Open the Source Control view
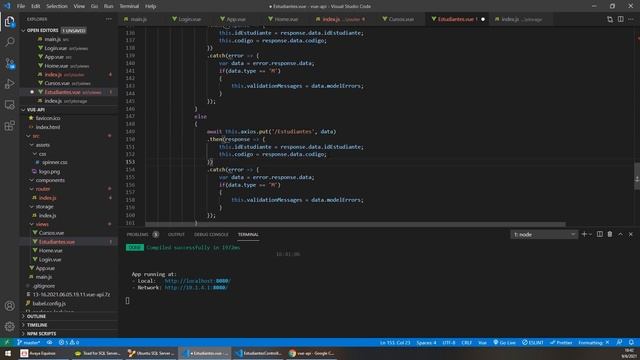The image size is (640, 360). tap(9, 63)
